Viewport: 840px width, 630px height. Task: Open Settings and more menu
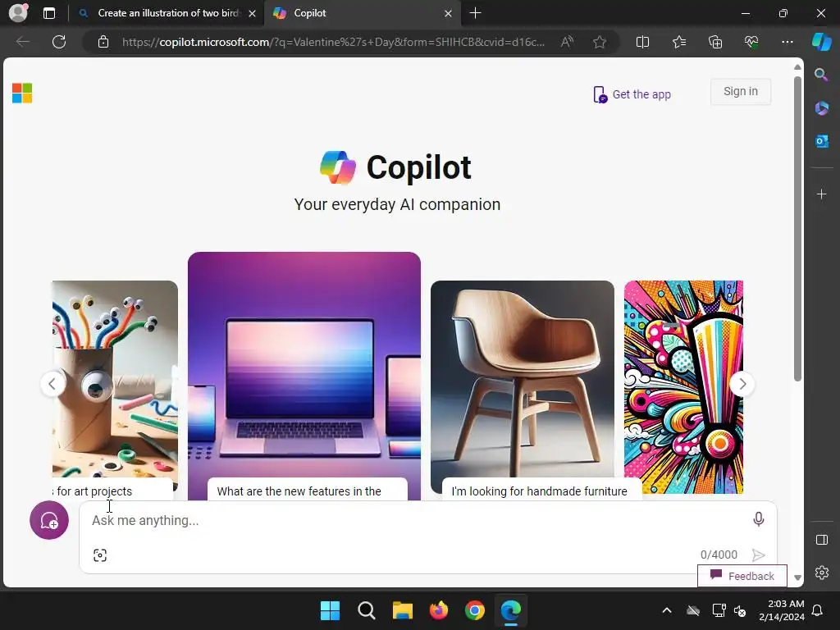click(x=787, y=42)
